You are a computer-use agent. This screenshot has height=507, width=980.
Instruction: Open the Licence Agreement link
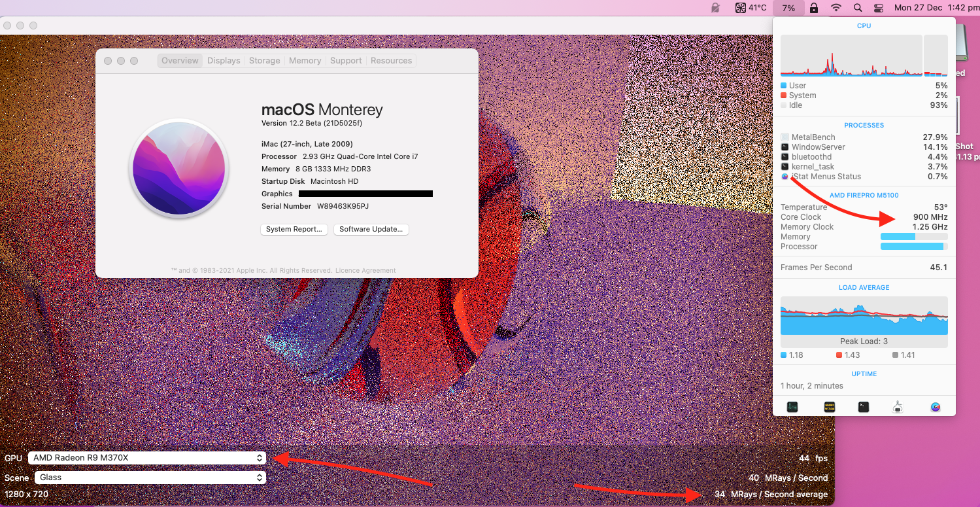point(365,270)
